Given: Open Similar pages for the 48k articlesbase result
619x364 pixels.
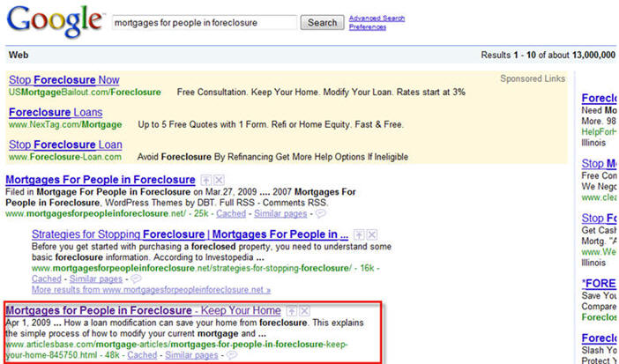Looking at the screenshot, I should pyautogui.click(x=191, y=355).
